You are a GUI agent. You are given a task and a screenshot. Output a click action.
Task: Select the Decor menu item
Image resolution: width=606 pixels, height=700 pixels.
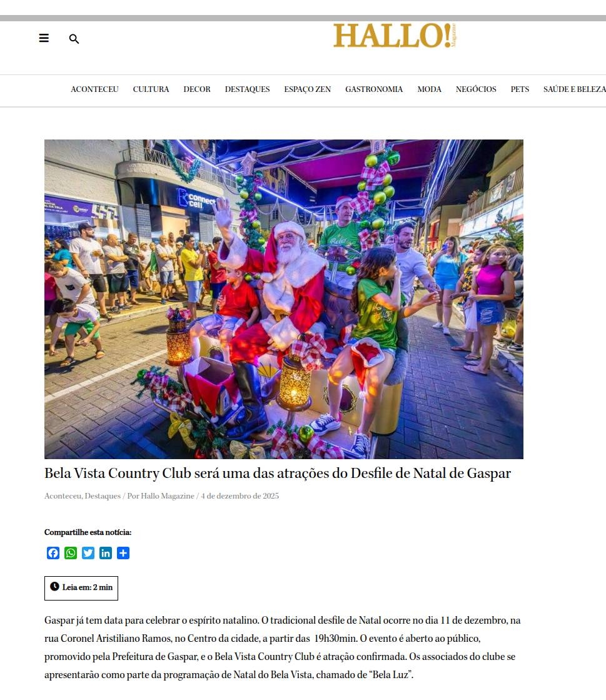point(197,89)
